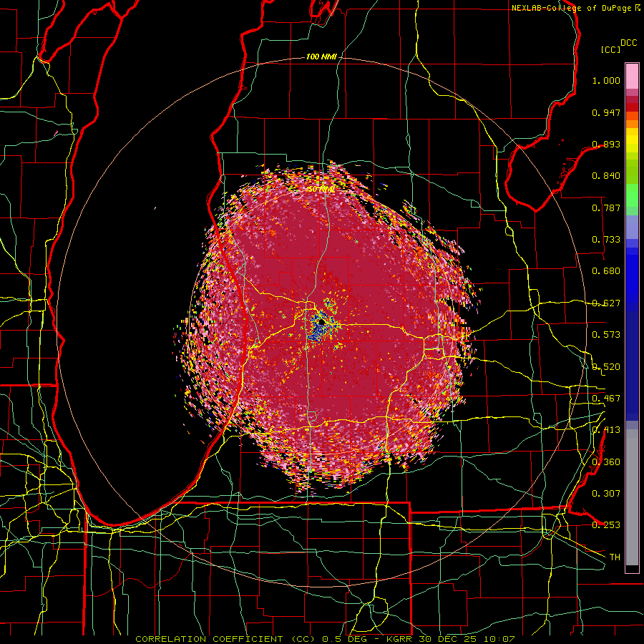This screenshot has width=644, height=644.
Task: Click the 0.787 legend value
Action: 606,208
